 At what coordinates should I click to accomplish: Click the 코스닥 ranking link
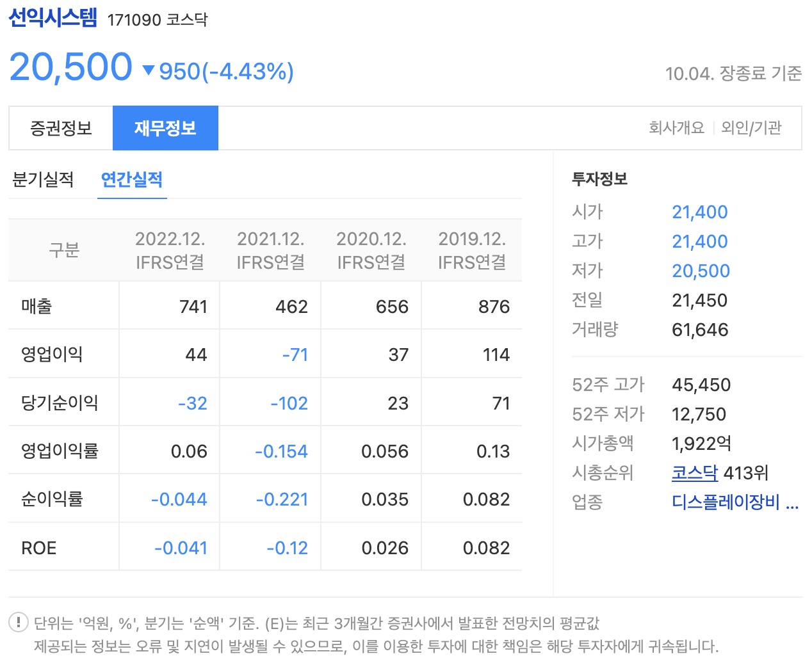(695, 473)
